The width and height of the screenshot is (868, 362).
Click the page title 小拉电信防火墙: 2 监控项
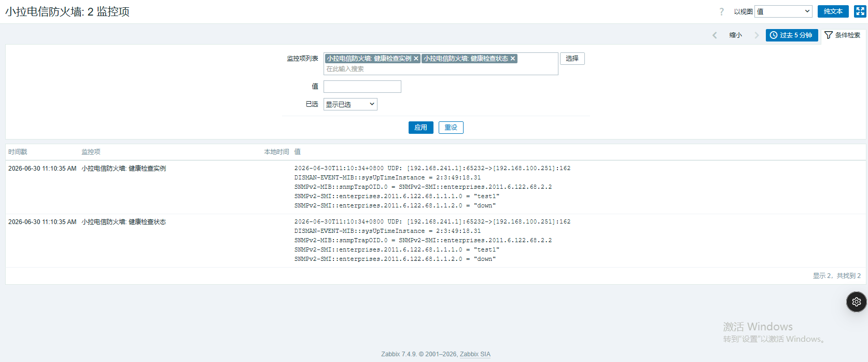(67, 12)
